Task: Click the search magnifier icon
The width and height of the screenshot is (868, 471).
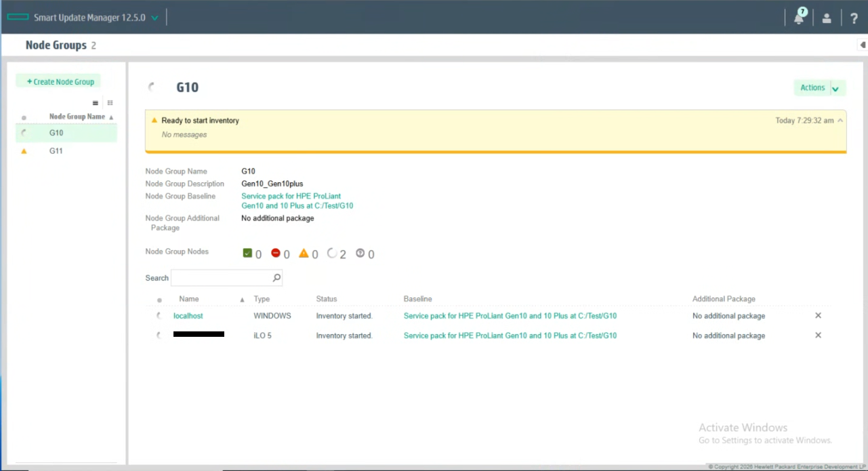Action: pos(276,278)
